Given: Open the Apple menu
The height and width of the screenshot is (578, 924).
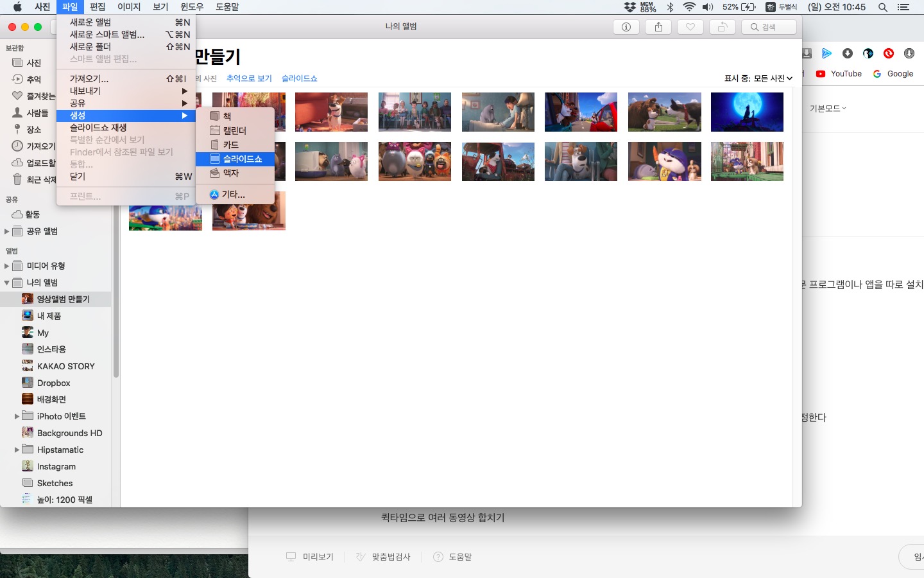Looking at the screenshot, I should [17, 7].
